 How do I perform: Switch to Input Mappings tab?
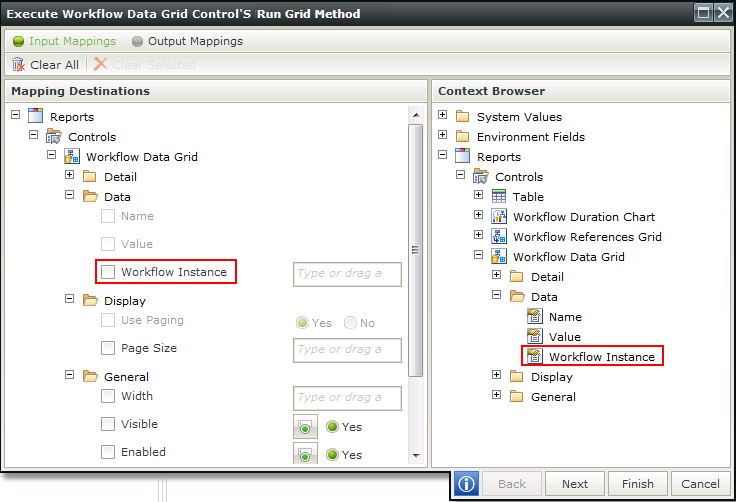coord(64,41)
